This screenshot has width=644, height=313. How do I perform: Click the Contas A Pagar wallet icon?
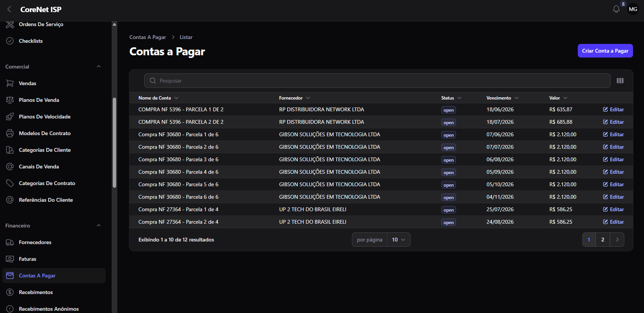(10, 276)
